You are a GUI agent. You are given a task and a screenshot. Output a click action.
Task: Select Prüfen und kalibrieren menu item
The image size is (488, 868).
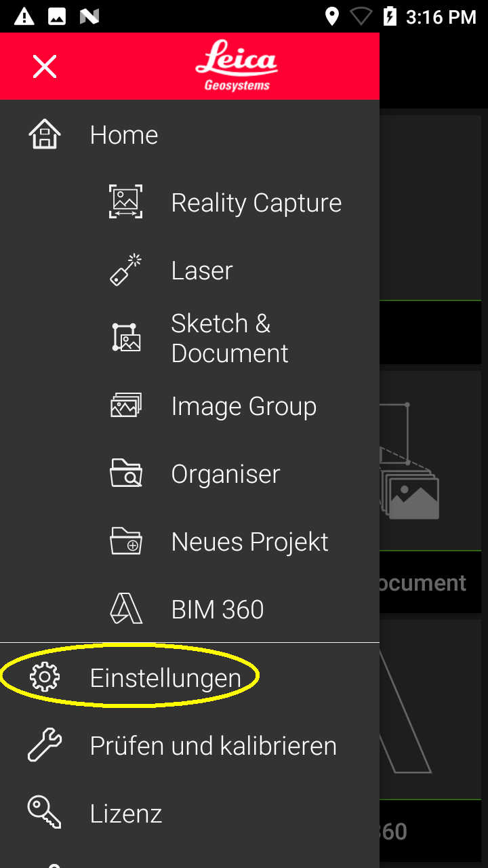[x=213, y=745]
